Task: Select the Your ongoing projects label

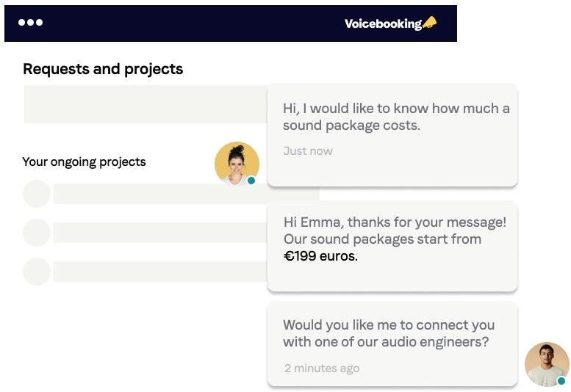Action: point(84,161)
